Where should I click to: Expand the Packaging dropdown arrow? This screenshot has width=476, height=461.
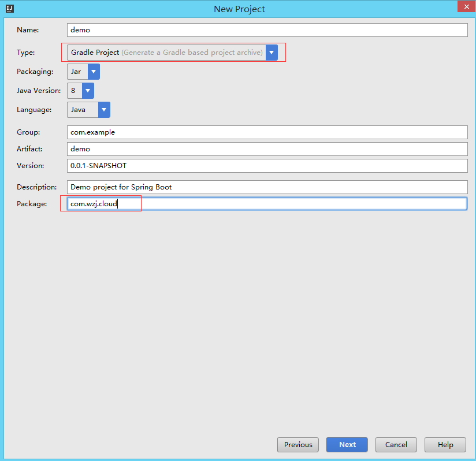click(94, 72)
